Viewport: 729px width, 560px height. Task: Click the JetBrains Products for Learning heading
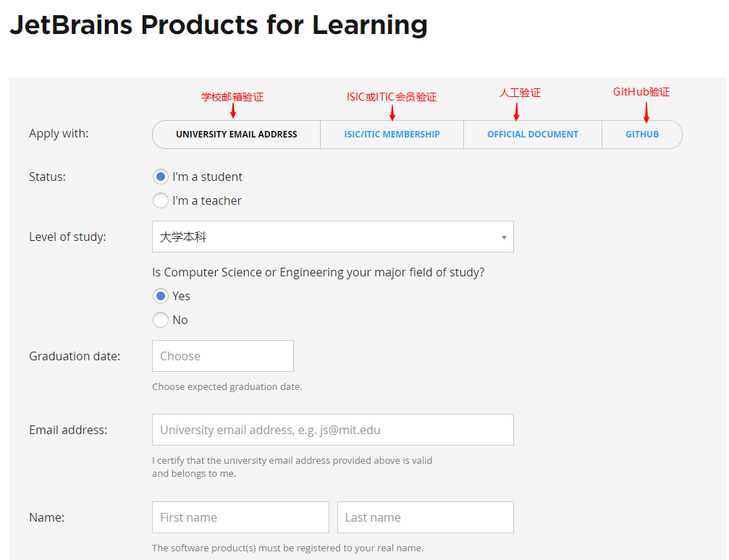(218, 25)
